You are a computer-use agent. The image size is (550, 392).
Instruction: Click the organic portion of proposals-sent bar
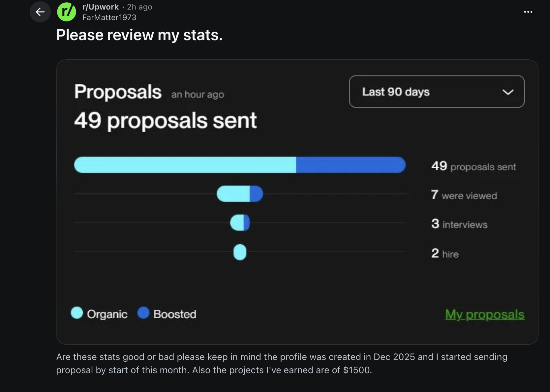click(x=185, y=165)
